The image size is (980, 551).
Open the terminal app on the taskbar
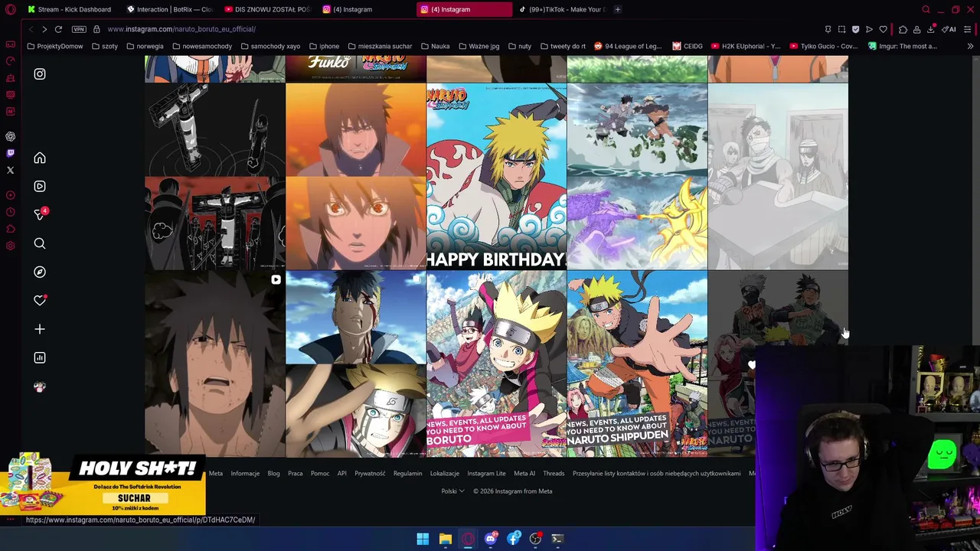tap(557, 540)
